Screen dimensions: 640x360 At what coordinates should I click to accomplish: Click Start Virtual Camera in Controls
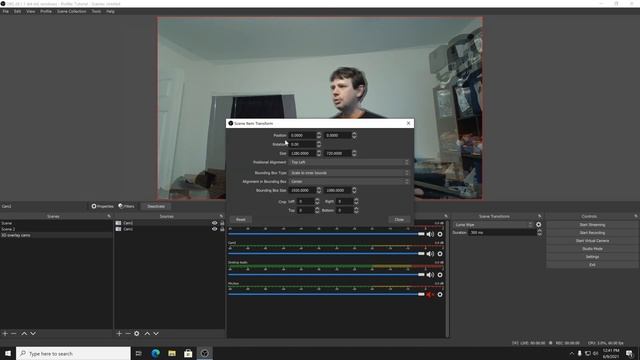coord(592,241)
